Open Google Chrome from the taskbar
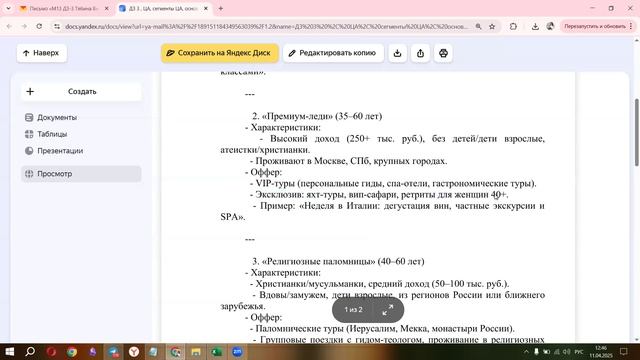Viewport: 640px width, 360px height. (x=72, y=351)
